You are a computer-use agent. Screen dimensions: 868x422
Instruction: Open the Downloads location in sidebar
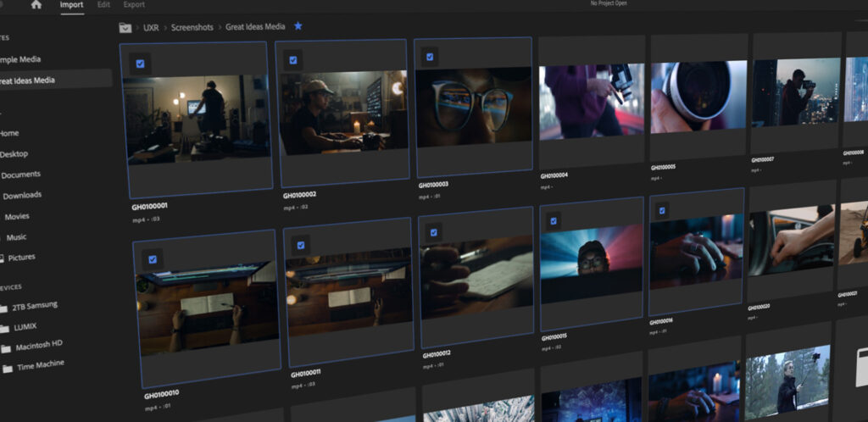(x=22, y=195)
